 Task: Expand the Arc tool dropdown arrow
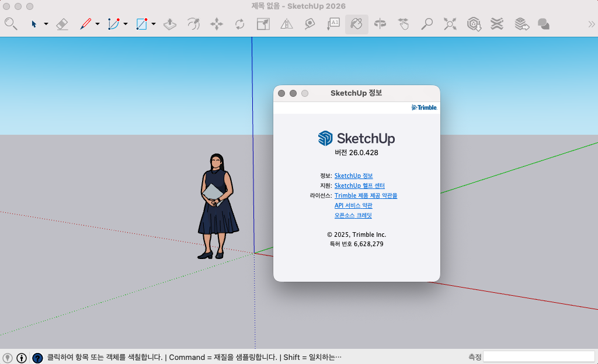126,24
